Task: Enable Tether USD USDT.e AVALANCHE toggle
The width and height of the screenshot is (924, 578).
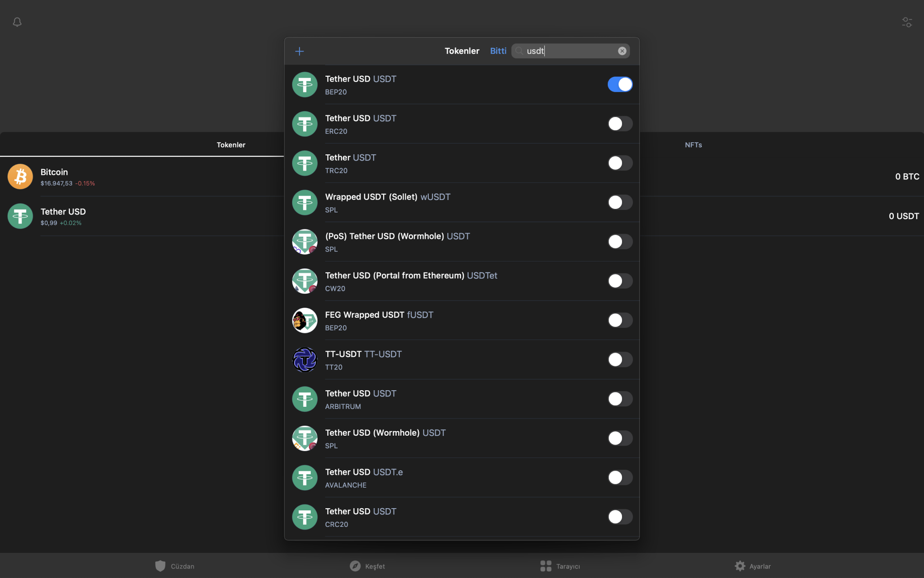Action: coord(620,477)
